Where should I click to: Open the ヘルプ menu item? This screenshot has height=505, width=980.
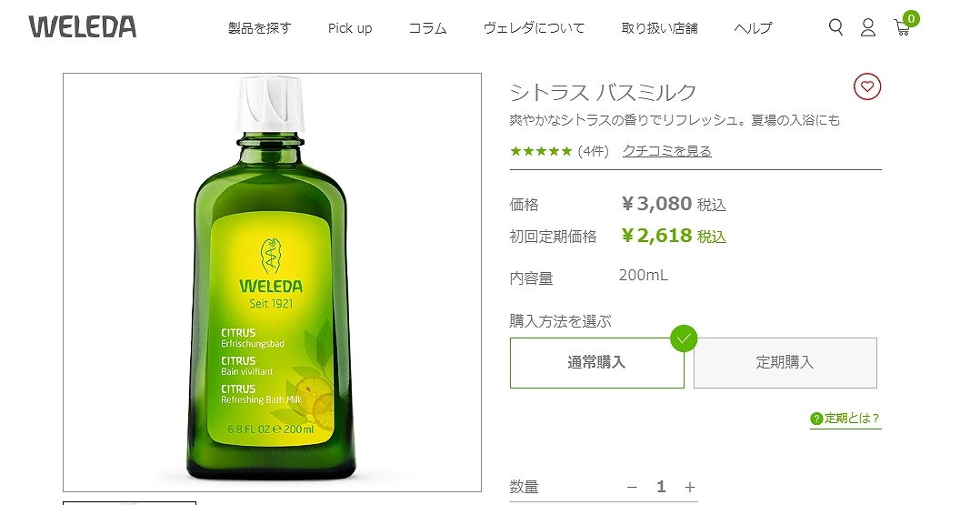(x=753, y=28)
